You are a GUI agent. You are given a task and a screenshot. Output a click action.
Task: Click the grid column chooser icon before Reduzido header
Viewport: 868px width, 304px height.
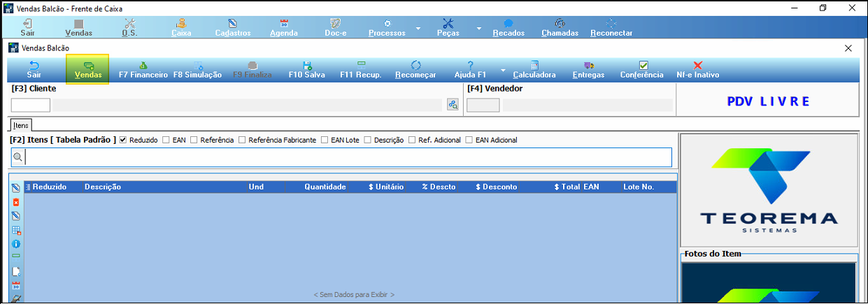pyautogui.click(x=28, y=187)
